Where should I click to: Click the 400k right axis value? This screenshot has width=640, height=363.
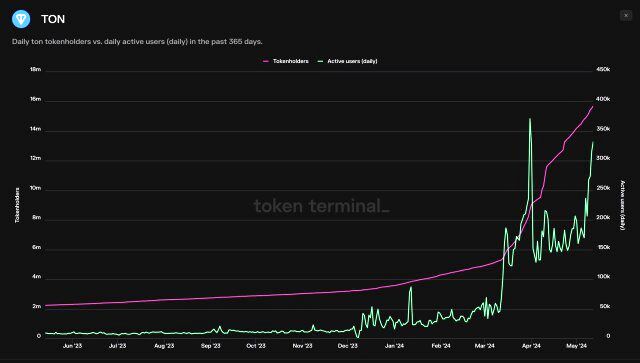coord(603,99)
